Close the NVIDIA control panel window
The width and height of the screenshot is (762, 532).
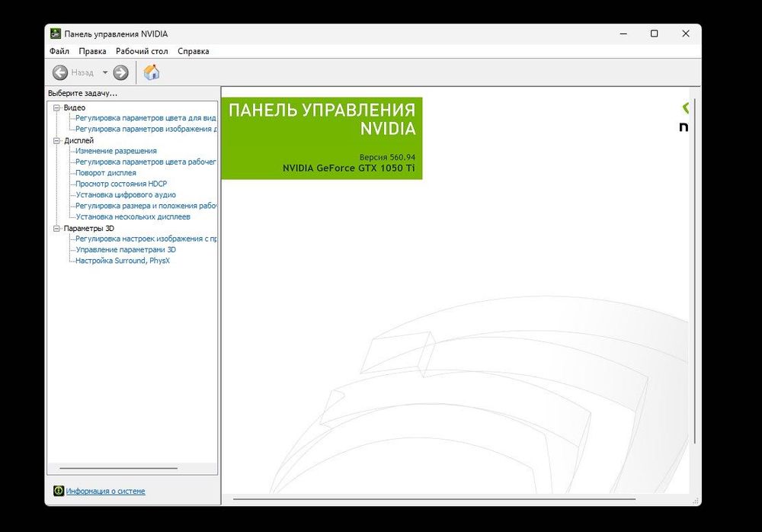[686, 34]
